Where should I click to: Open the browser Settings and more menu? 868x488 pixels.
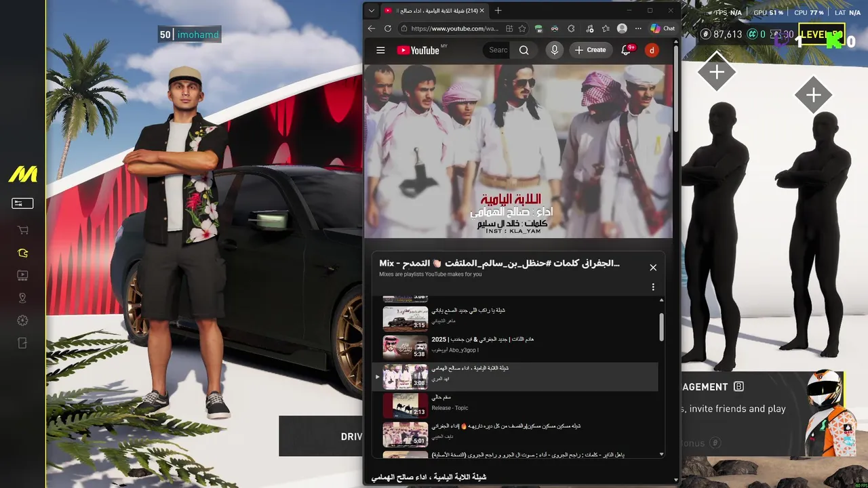pos(638,28)
